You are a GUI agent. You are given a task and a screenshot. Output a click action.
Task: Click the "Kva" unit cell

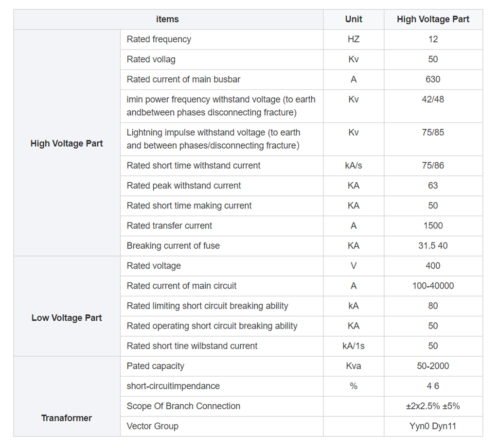coord(354,366)
